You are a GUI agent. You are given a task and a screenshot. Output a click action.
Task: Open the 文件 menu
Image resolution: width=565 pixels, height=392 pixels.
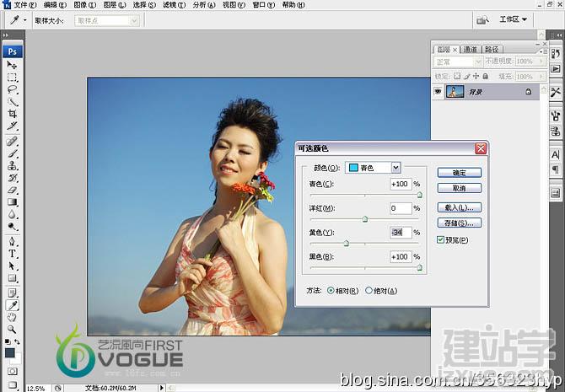point(24,5)
